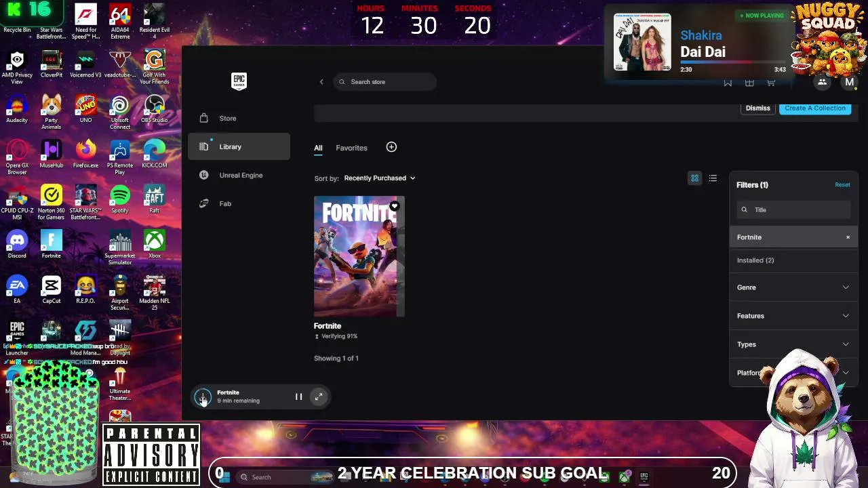
Task: Open AMD Privacy View shortcut
Action: [17, 68]
